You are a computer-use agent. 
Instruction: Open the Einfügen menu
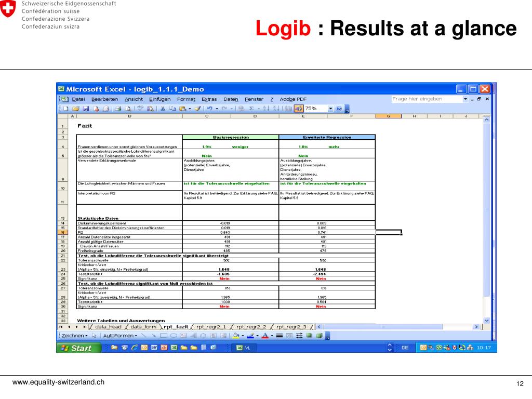click(160, 99)
